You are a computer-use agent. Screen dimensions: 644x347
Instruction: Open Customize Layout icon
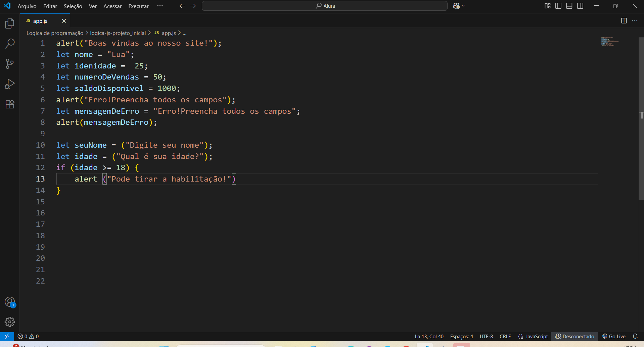[x=547, y=6]
